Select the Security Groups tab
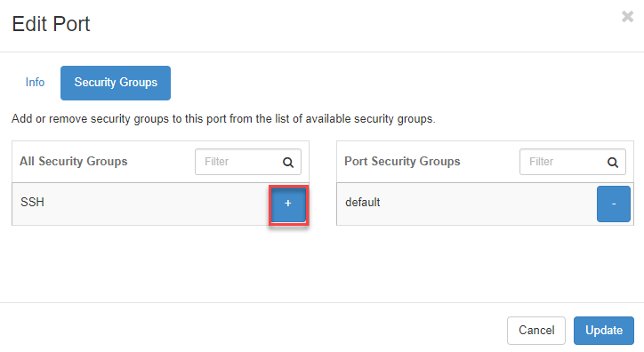Image resolution: width=644 pixels, height=352 pixels. click(116, 83)
